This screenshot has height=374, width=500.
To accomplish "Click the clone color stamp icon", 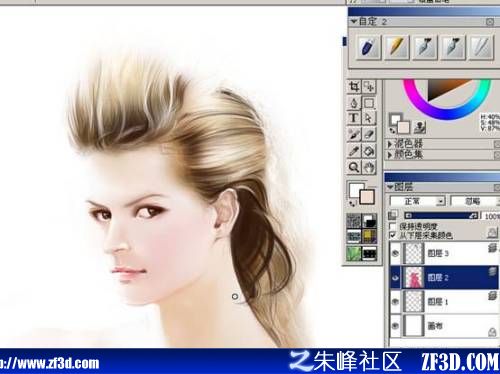I will [420, 127].
